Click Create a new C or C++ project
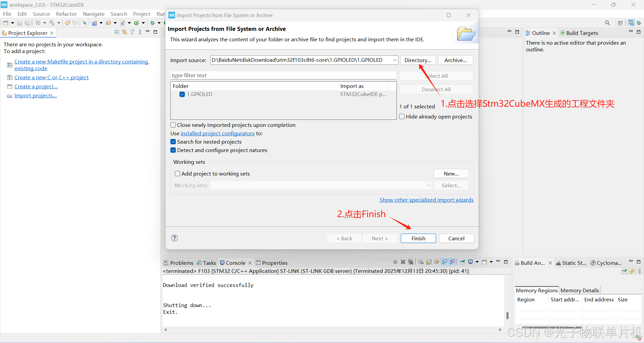 (51, 77)
